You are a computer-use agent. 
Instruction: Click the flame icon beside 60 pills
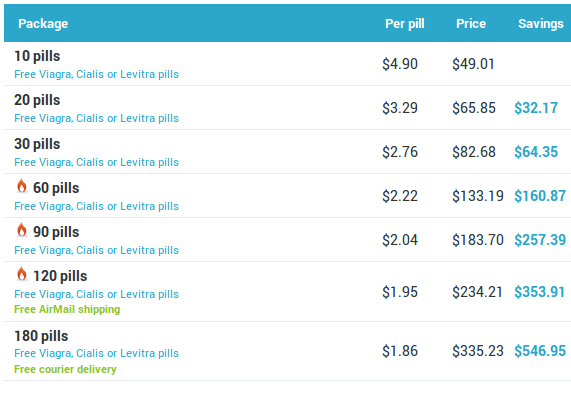click(22, 186)
